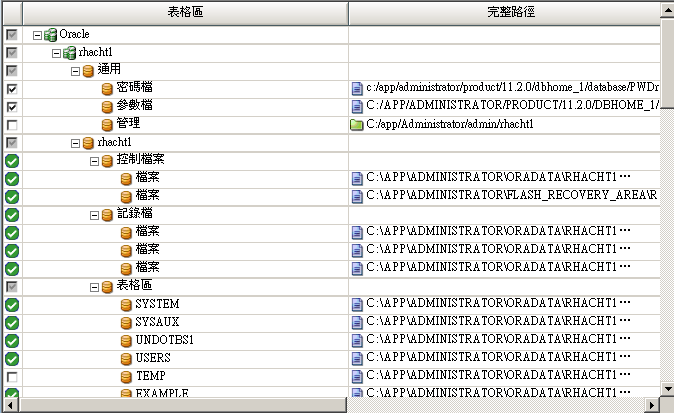The height and width of the screenshot is (413, 674).
Task: Click the 表格區 node cylinder icon
Action: pos(107,287)
